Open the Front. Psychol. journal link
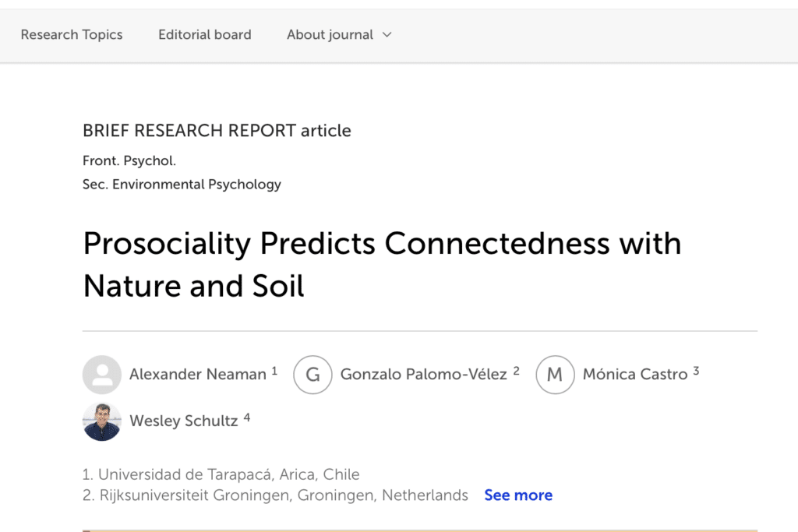798x532 pixels. click(129, 161)
